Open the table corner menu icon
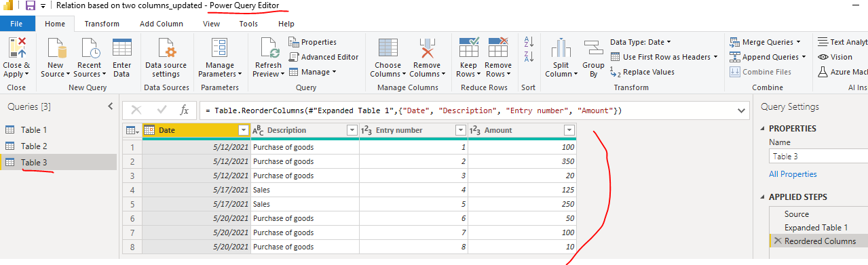 132,130
